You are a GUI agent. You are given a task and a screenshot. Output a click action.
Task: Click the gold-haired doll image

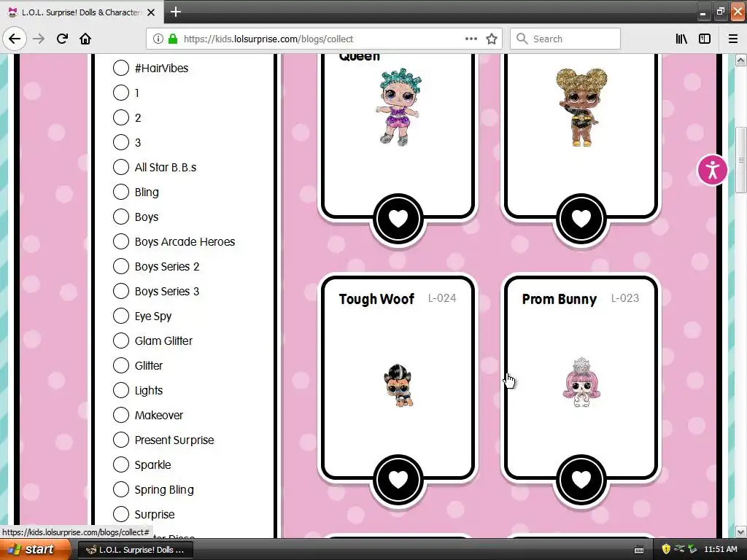(x=581, y=108)
